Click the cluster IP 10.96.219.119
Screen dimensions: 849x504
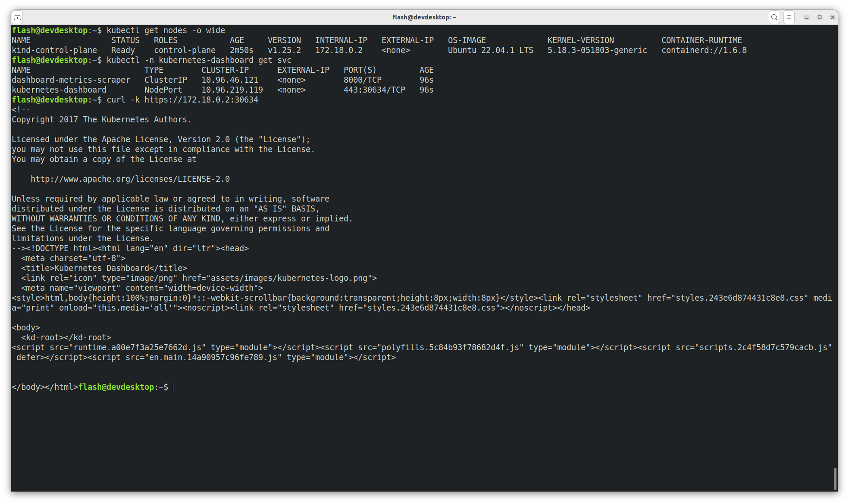[x=232, y=90]
